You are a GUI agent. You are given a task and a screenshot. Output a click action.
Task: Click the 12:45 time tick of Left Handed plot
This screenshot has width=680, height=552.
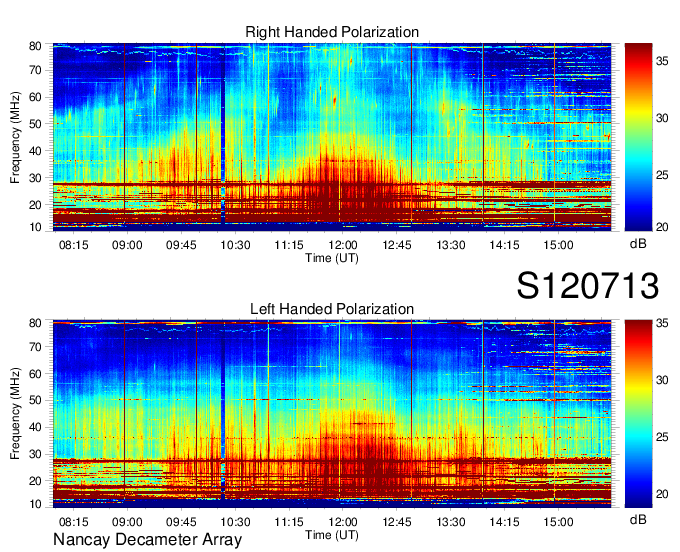pos(397,522)
